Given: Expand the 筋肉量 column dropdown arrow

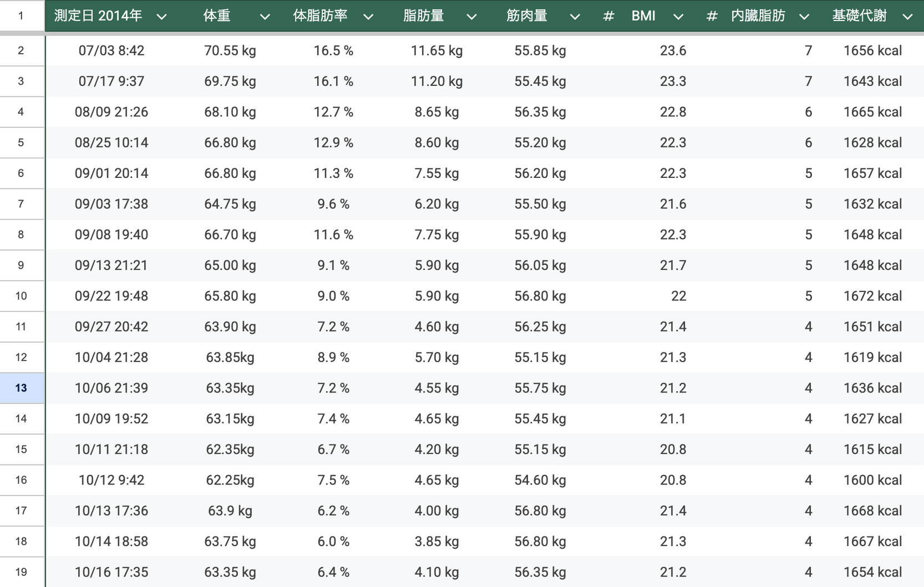Looking at the screenshot, I should pyautogui.click(x=575, y=17).
